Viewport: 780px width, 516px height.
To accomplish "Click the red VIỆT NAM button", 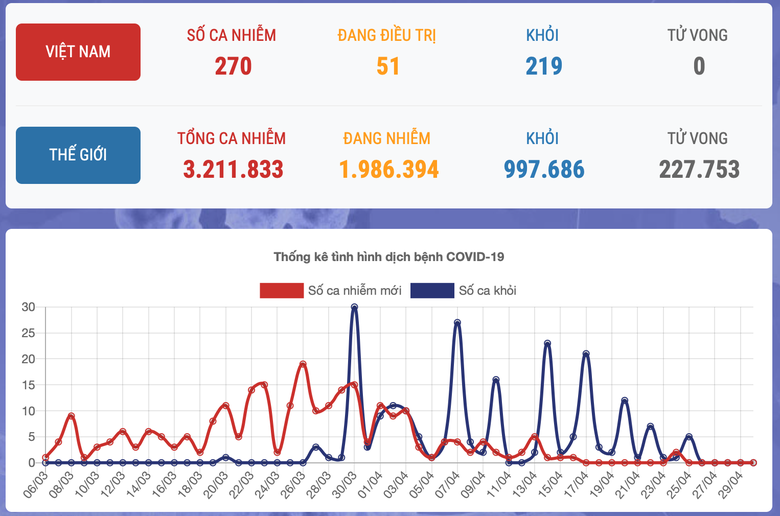I will tap(78, 52).
